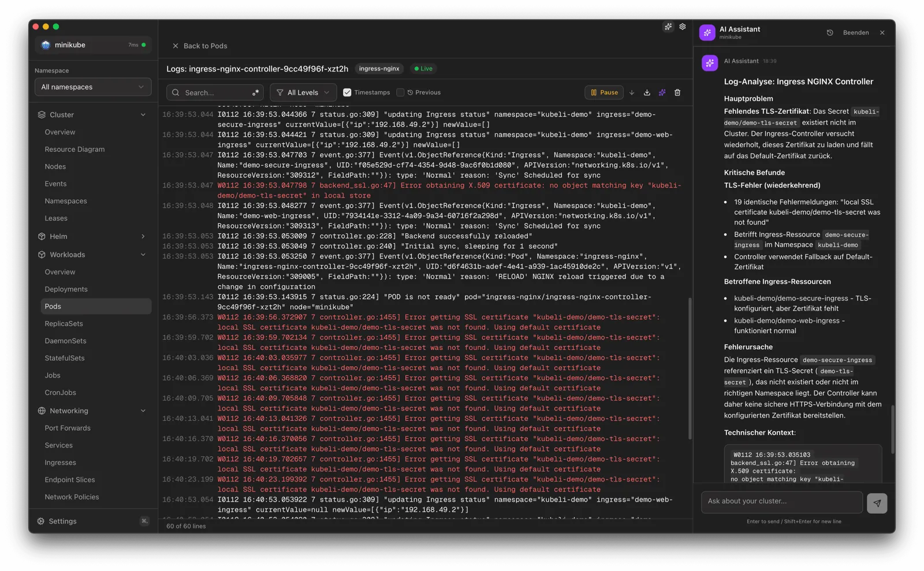Click the Networking globe icon

pyautogui.click(x=42, y=411)
